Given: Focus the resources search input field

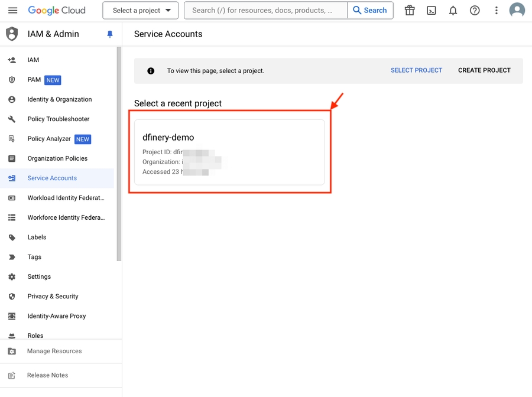Looking at the screenshot, I should (266, 11).
